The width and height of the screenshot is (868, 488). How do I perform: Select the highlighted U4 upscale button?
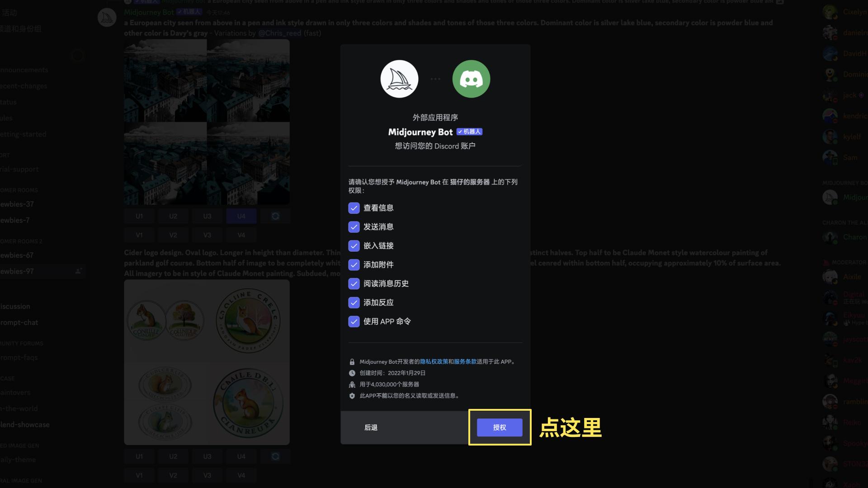(241, 216)
